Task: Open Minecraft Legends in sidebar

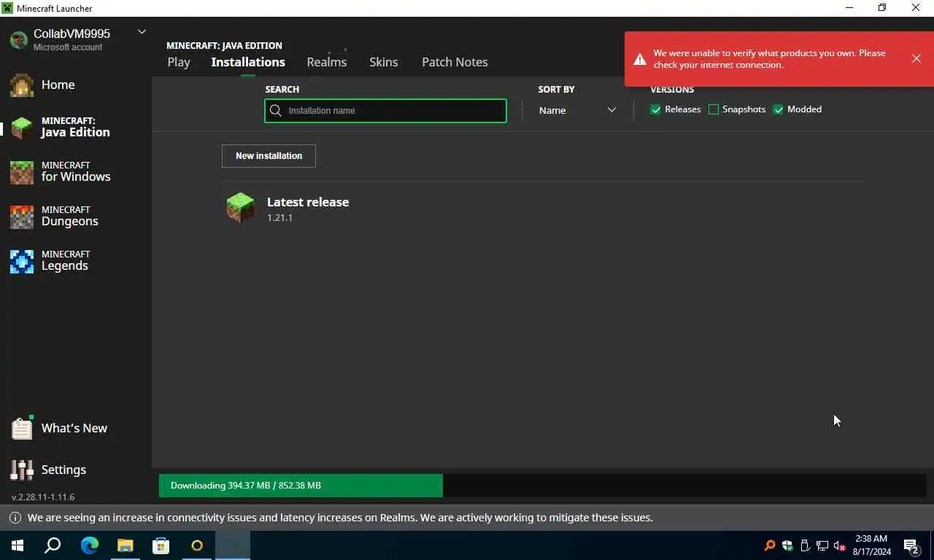Action: click(x=50, y=261)
